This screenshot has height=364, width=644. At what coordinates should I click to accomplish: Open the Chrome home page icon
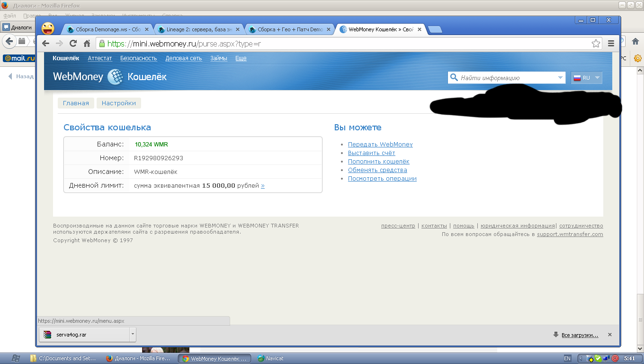(87, 44)
